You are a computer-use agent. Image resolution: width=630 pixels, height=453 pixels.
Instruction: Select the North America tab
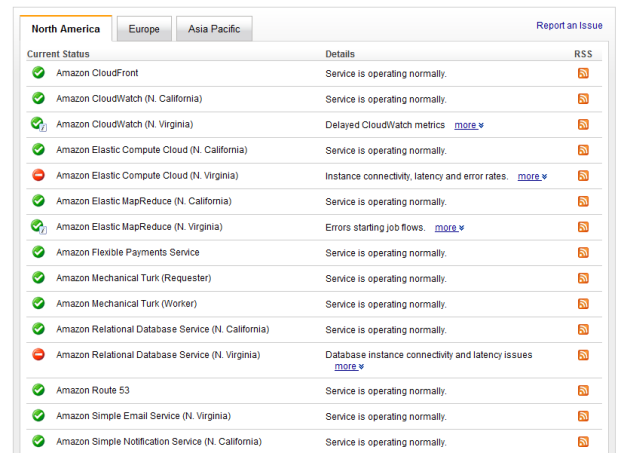[x=66, y=29]
